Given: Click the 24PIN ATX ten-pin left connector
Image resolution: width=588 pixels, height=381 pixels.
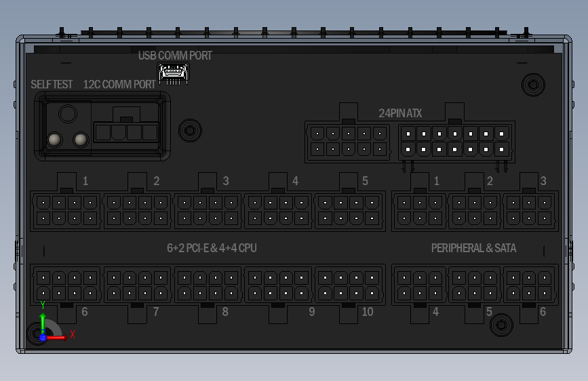Looking at the screenshot, I should click(349, 142).
